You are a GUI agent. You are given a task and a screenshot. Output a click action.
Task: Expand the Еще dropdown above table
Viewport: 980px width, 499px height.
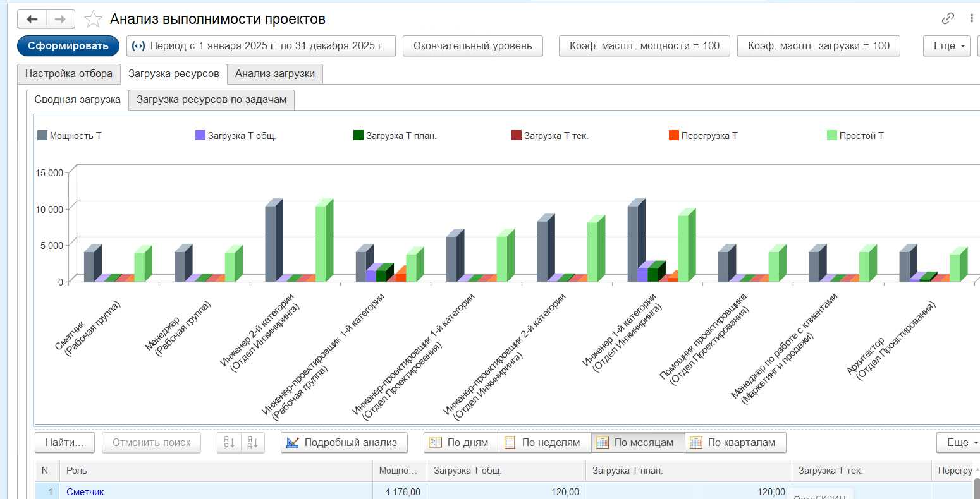tap(959, 442)
